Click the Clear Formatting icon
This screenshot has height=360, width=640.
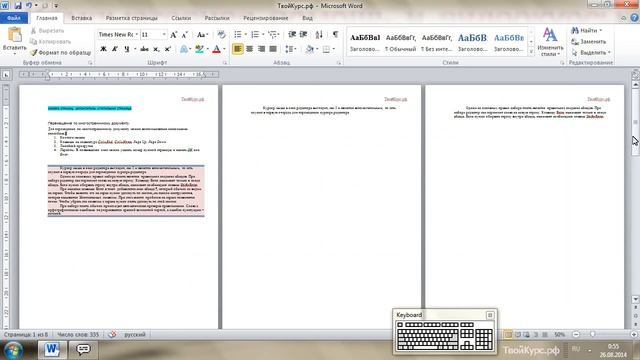click(x=221, y=35)
